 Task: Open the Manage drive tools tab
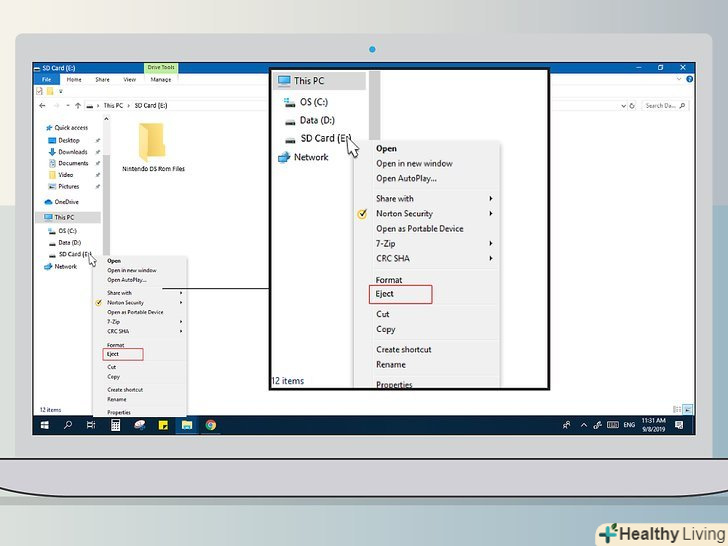coord(161,79)
